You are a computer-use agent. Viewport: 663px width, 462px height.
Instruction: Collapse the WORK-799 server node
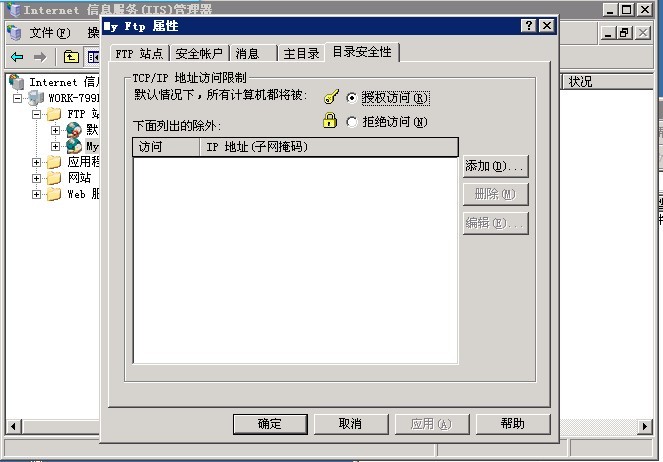coord(17,98)
